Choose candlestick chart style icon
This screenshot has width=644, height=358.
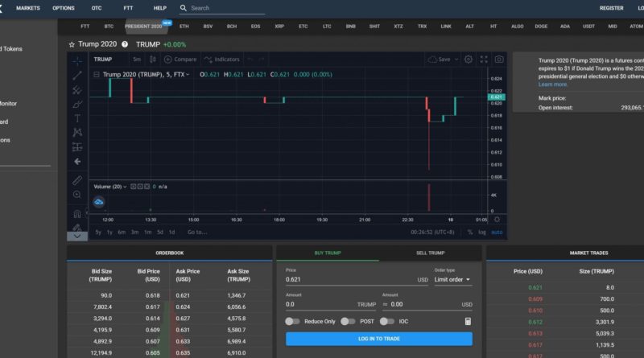tap(153, 59)
